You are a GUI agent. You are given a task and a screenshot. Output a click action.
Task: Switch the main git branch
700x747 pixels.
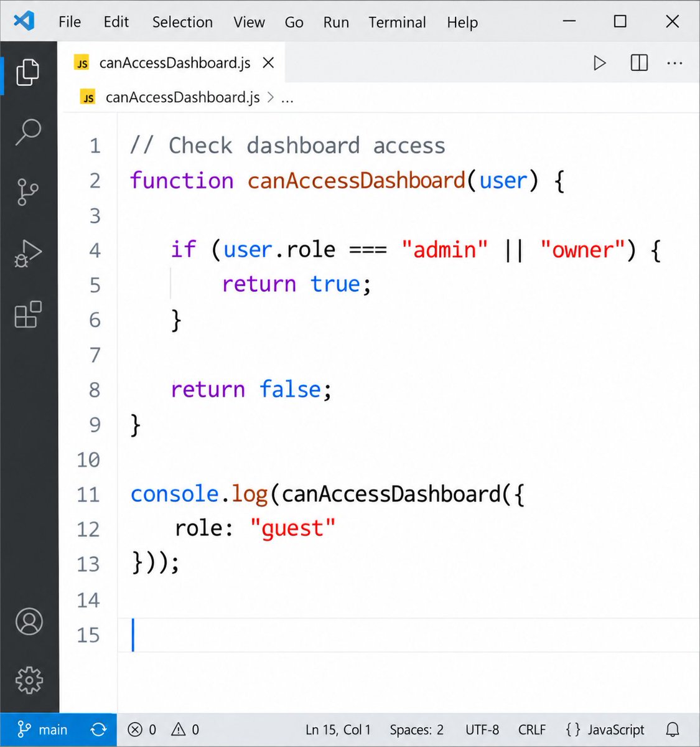pyautogui.click(x=42, y=730)
